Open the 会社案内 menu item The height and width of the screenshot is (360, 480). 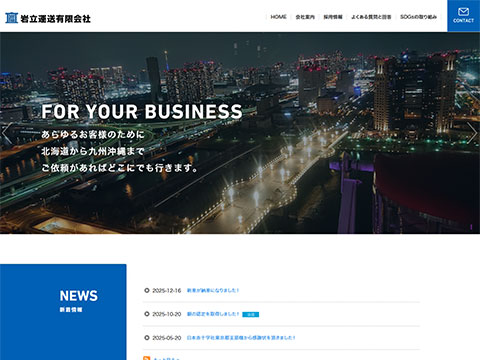click(x=305, y=17)
